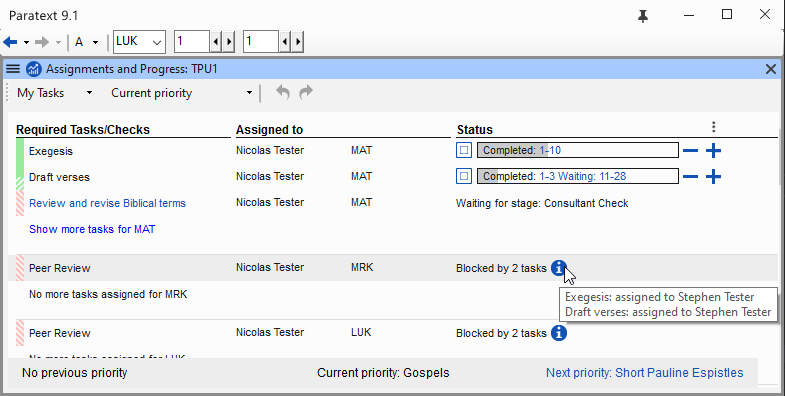This screenshot has height=396, width=785.
Task: Increase Exegesis progress with plus
Action: [x=713, y=151]
